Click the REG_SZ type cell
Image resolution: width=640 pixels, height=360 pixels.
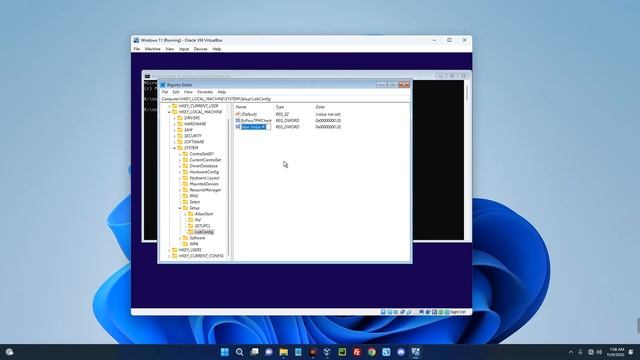pos(282,115)
